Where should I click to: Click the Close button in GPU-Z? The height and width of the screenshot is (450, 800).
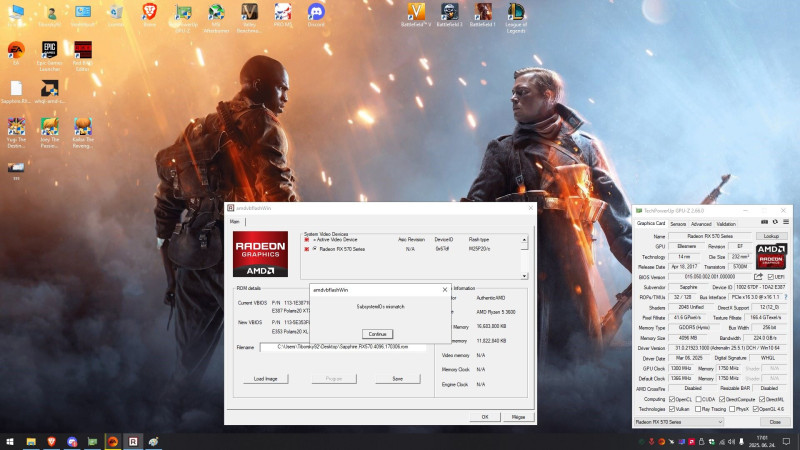pyautogui.click(x=775, y=422)
